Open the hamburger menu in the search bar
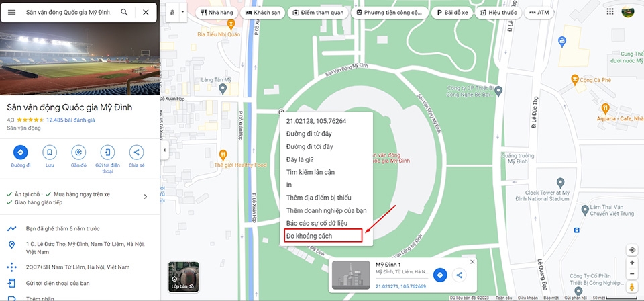 (x=12, y=12)
